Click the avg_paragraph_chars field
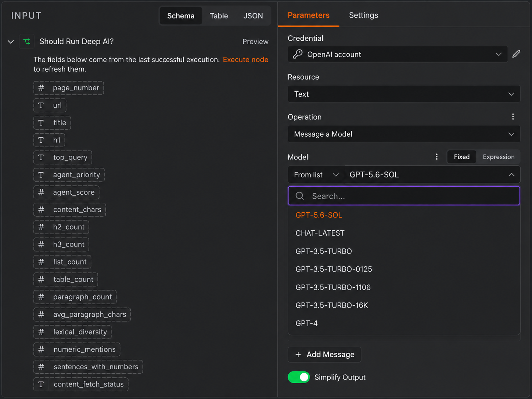 pyautogui.click(x=82, y=314)
